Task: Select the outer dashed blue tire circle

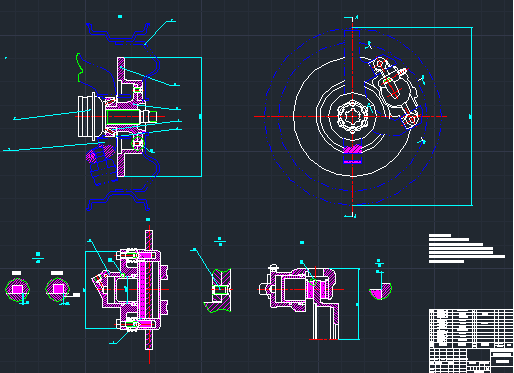Action: 352,116
